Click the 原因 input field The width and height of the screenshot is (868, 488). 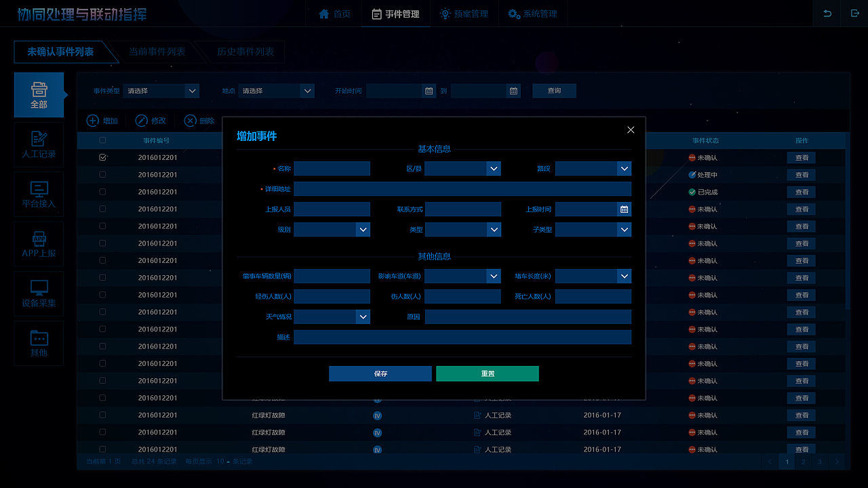tap(528, 317)
